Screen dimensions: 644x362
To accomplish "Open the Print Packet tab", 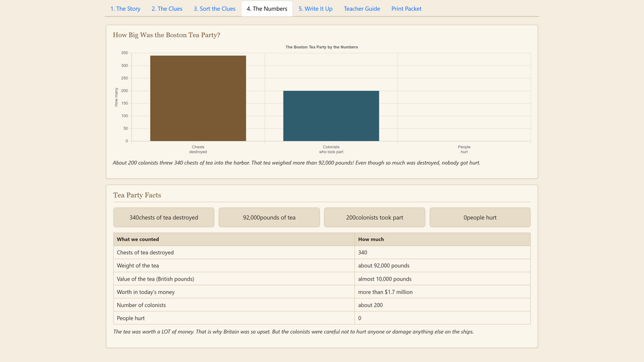I will (x=406, y=8).
